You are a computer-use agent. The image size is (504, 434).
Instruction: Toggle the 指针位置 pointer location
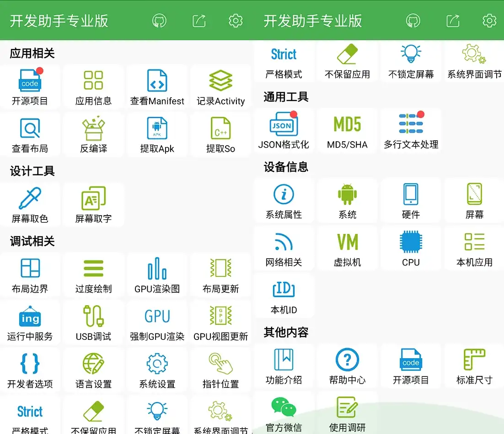(221, 370)
